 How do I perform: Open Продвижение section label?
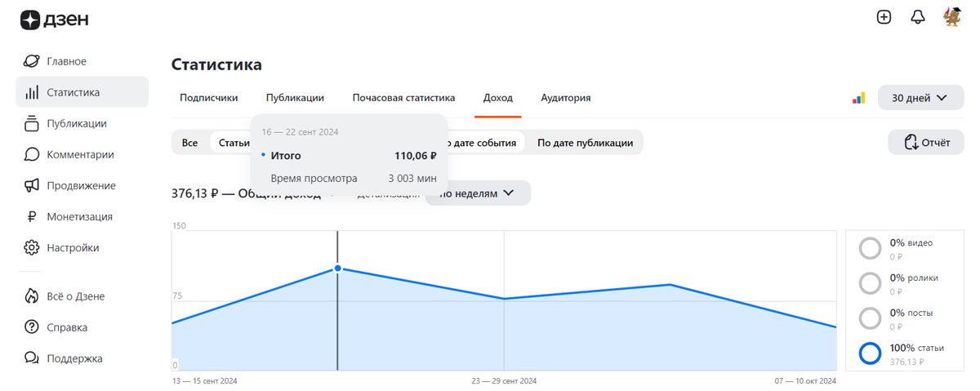81,185
